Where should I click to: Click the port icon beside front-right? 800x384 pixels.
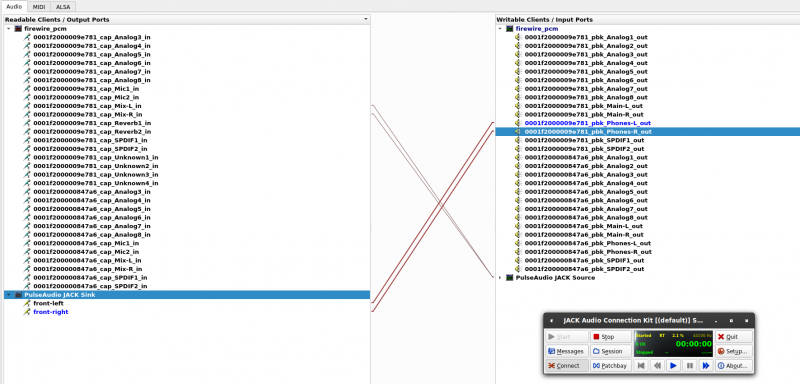(x=27, y=312)
